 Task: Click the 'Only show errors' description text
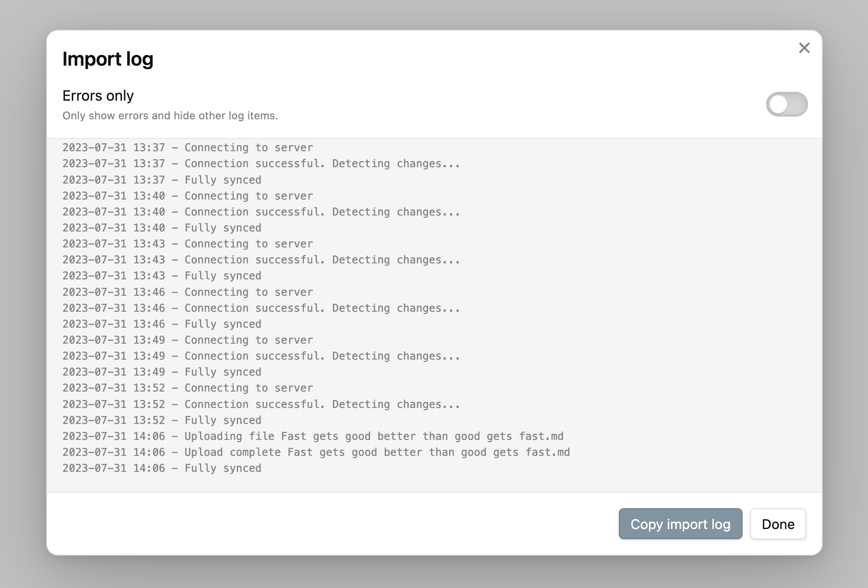(170, 116)
